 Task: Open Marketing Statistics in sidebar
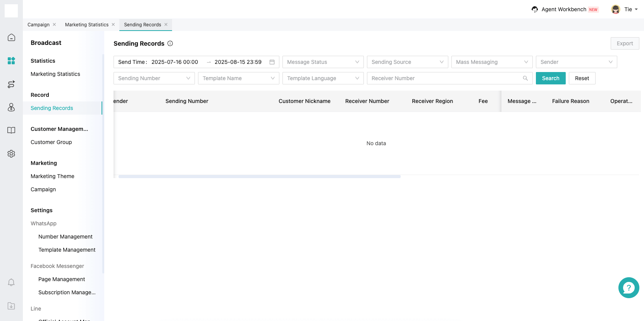[55, 74]
